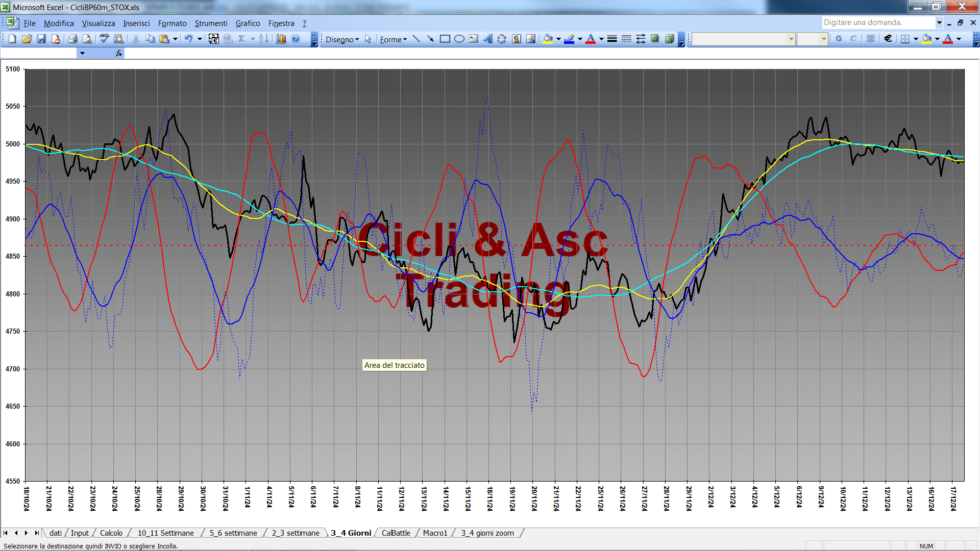Open Excel Help question mark icon

[x=296, y=39]
